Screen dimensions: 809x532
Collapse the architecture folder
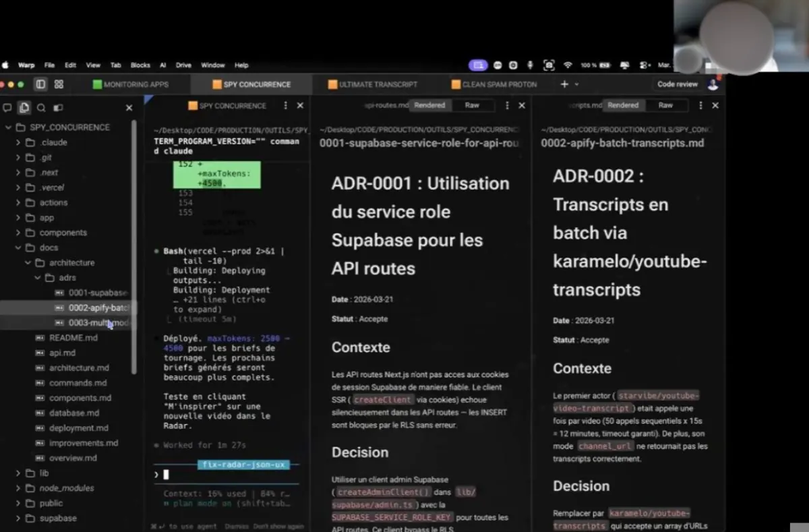(28, 262)
